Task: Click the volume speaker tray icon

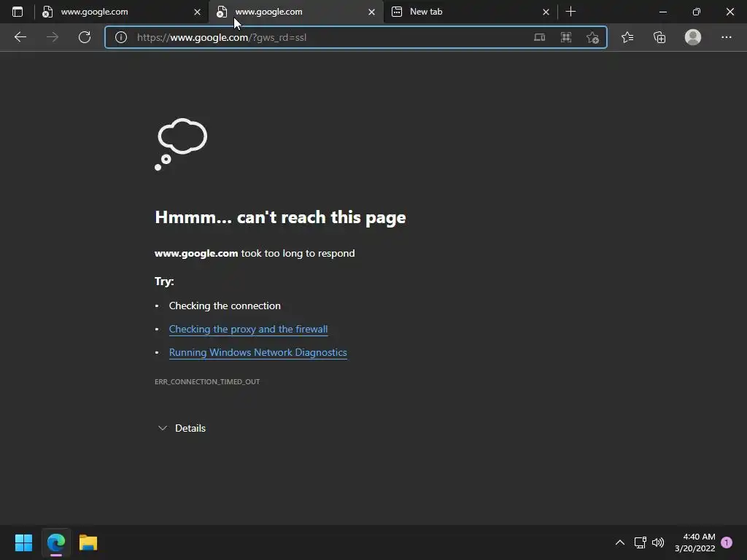Action: [658, 542]
